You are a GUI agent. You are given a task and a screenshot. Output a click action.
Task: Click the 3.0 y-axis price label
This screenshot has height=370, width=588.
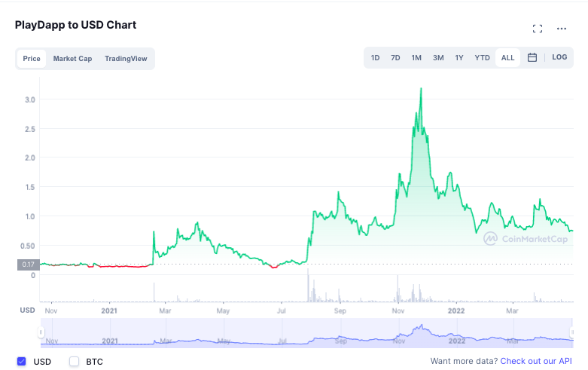click(x=30, y=99)
